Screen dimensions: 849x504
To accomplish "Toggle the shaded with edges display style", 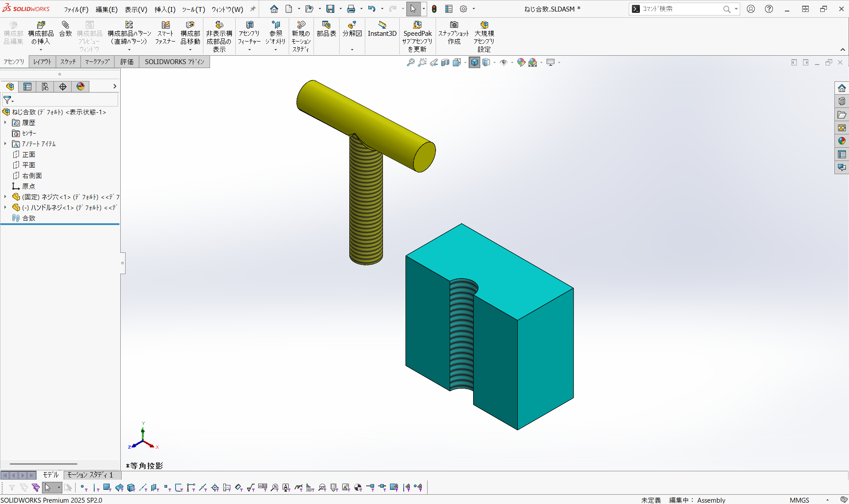I will point(474,62).
